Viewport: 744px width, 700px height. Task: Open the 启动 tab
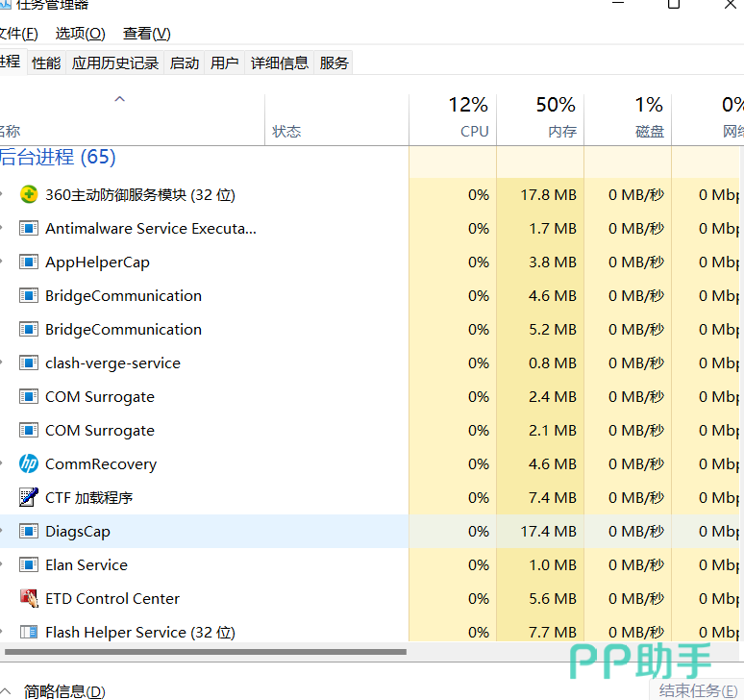[185, 62]
